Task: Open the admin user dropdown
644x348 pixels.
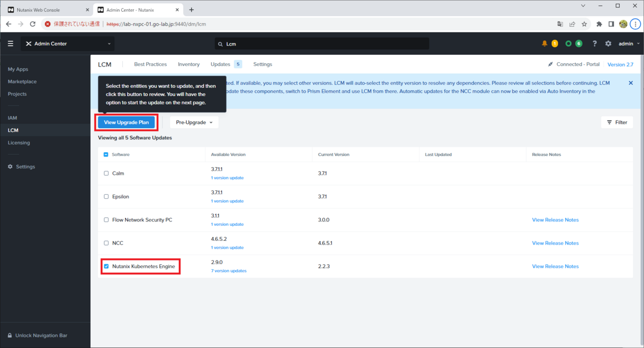Action: point(629,43)
